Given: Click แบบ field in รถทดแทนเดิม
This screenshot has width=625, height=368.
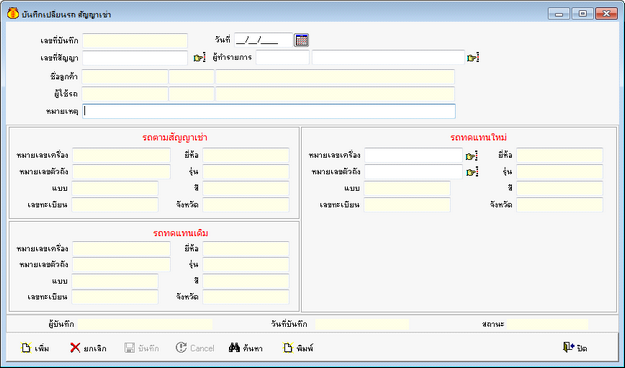Looking at the screenshot, I should pyautogui.click(x=115, y=281).
